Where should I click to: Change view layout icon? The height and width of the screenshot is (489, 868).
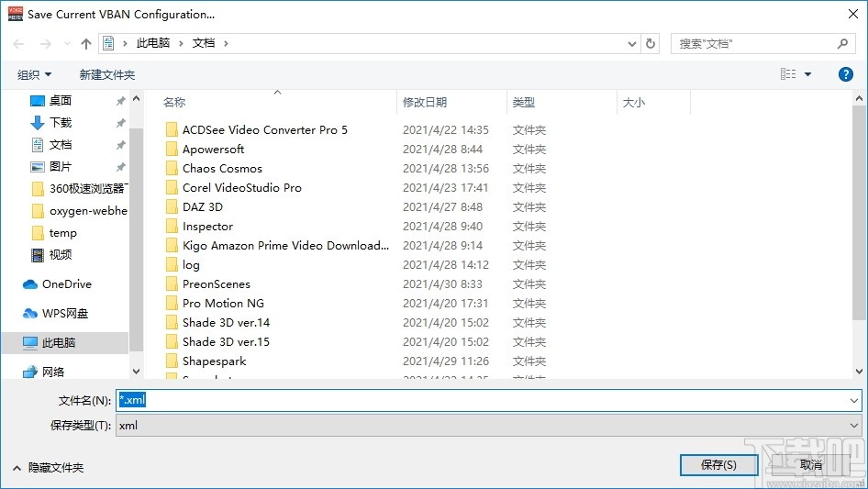(788, 73)
